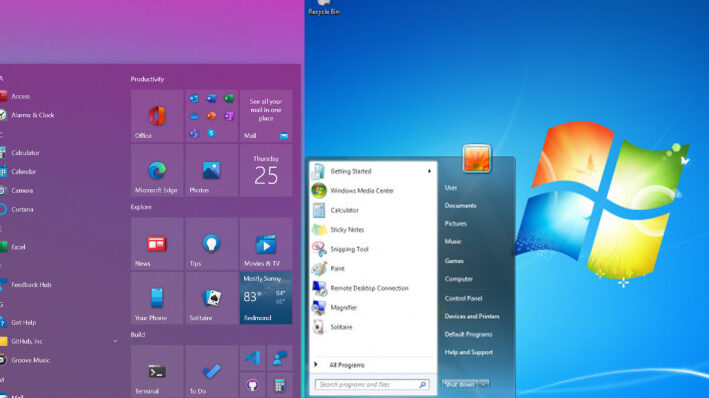709x398 pixels.
Task: Click the user account picture
Action: tap(477, 158)
